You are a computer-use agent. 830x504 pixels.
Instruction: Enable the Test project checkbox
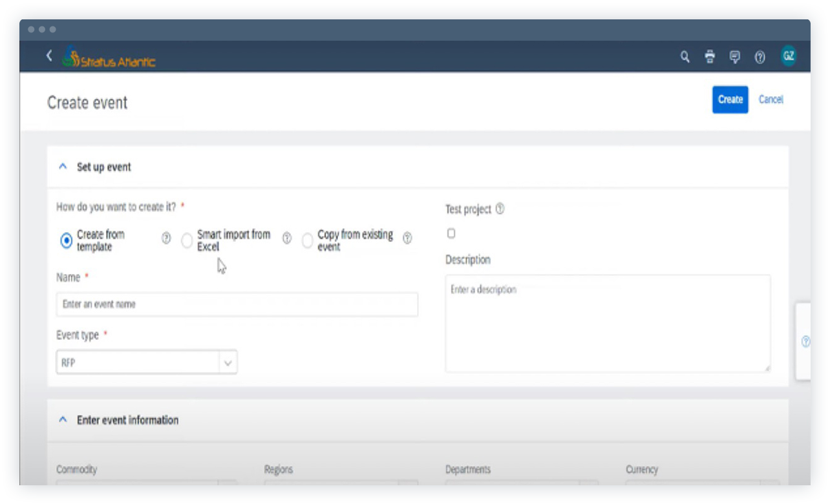[451, 233]
